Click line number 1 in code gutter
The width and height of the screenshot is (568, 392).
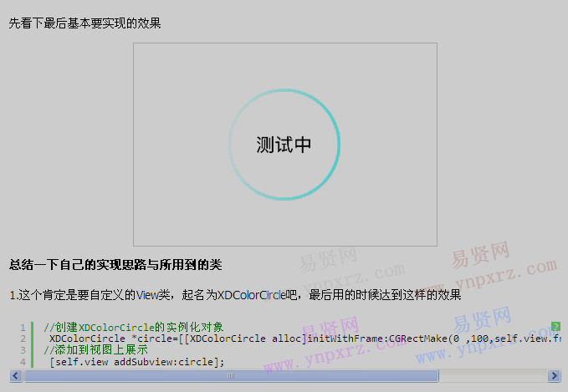(23, 328)
